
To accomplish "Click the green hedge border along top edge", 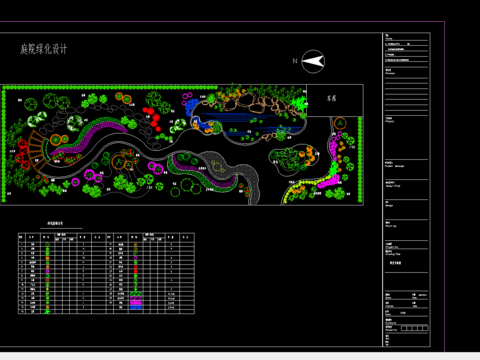I will click(x=110, y=88).
